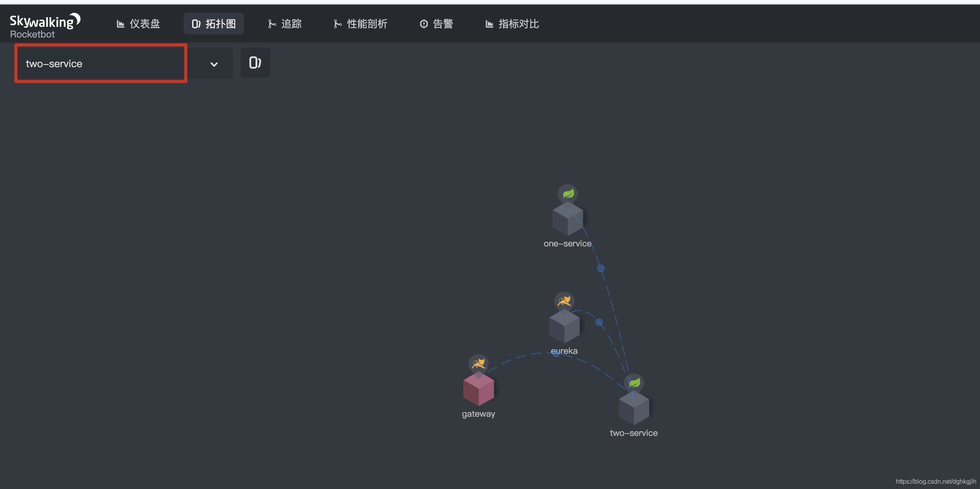Open the 仪表盘 dashboard tab
This screenshot has width=980, height=489.
138,24
